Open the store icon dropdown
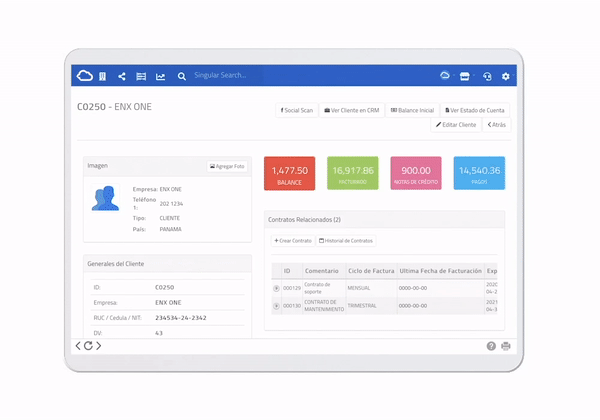Image resolution: width=600 pixels, height=420 pixels. click(x=465, y=77)
